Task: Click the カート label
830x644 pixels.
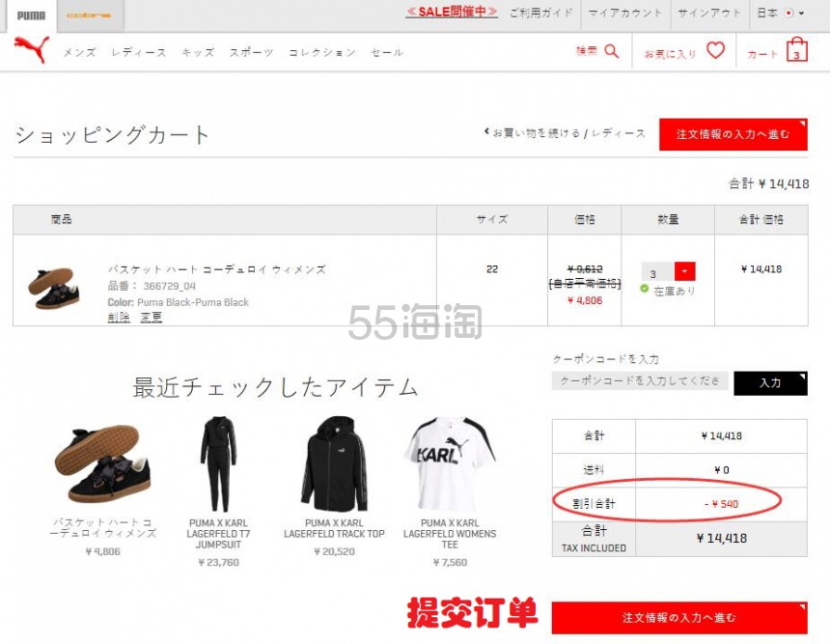Action: click(762, 54)
